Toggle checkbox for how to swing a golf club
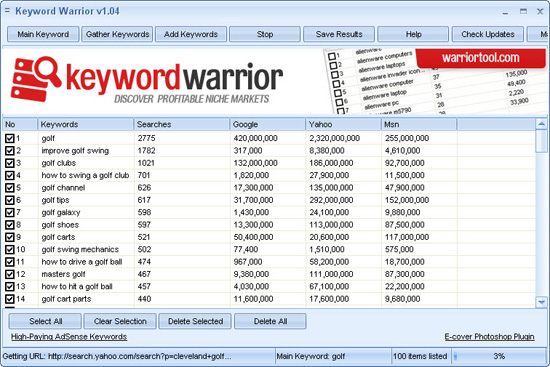Viewport: 550px width, 367px height. coord(10,175)
